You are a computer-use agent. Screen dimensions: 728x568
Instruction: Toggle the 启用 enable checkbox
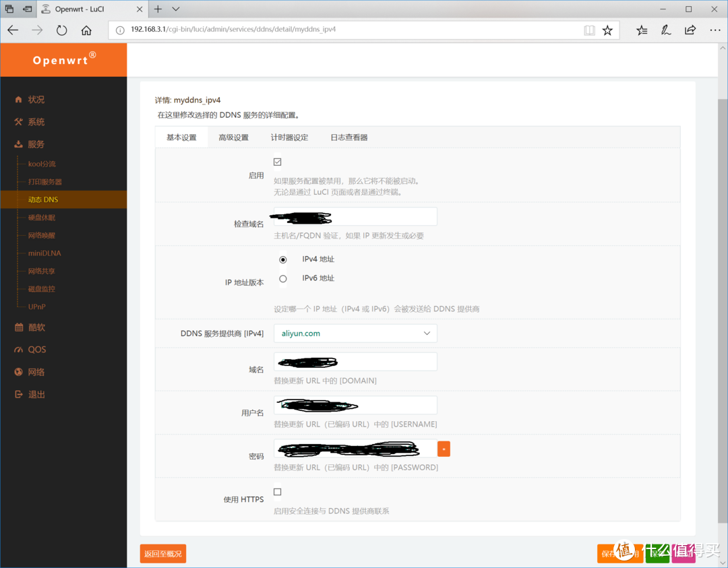pos(277,161)
